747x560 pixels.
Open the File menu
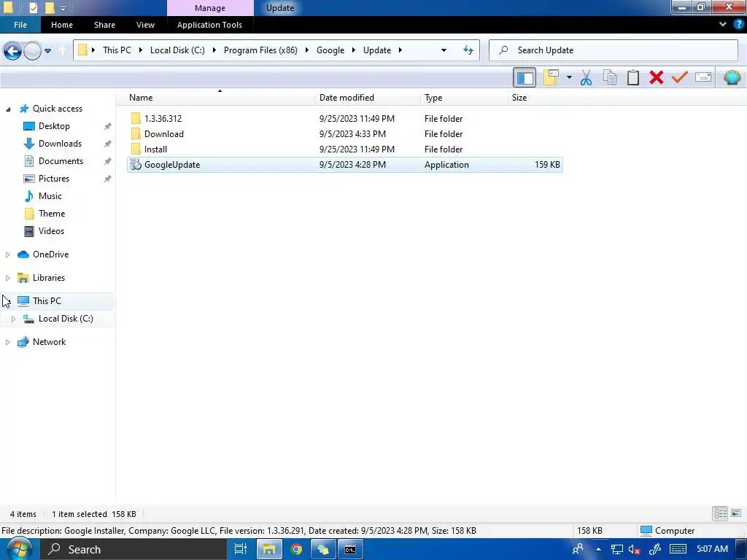pos(20,25)
